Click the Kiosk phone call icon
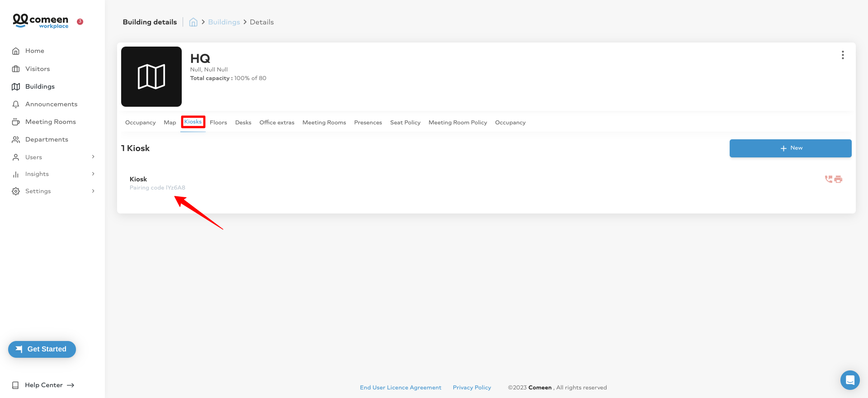This screenshot has width=868, height=398. tap(828, 179)
